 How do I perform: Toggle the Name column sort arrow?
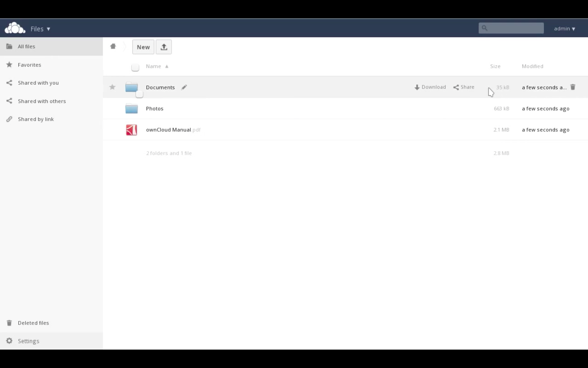[167, 66]
